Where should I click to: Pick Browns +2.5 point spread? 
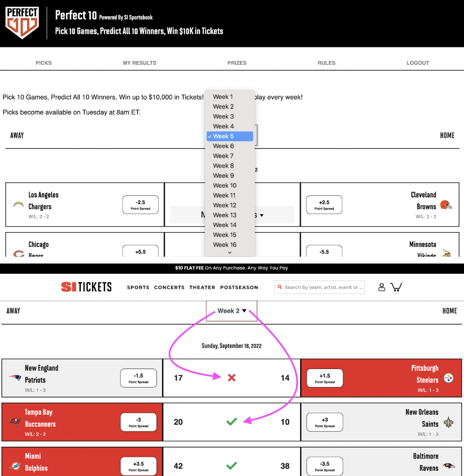[x=324, y=205]
